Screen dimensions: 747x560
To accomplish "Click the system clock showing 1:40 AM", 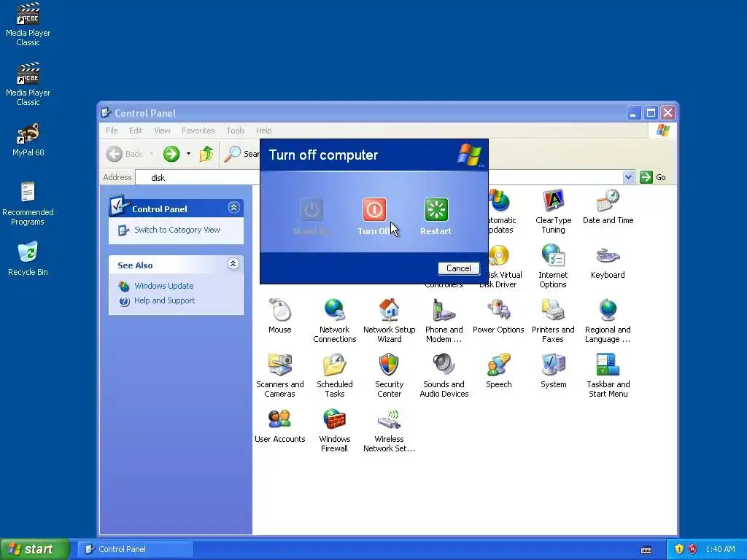I will (720, 549).
